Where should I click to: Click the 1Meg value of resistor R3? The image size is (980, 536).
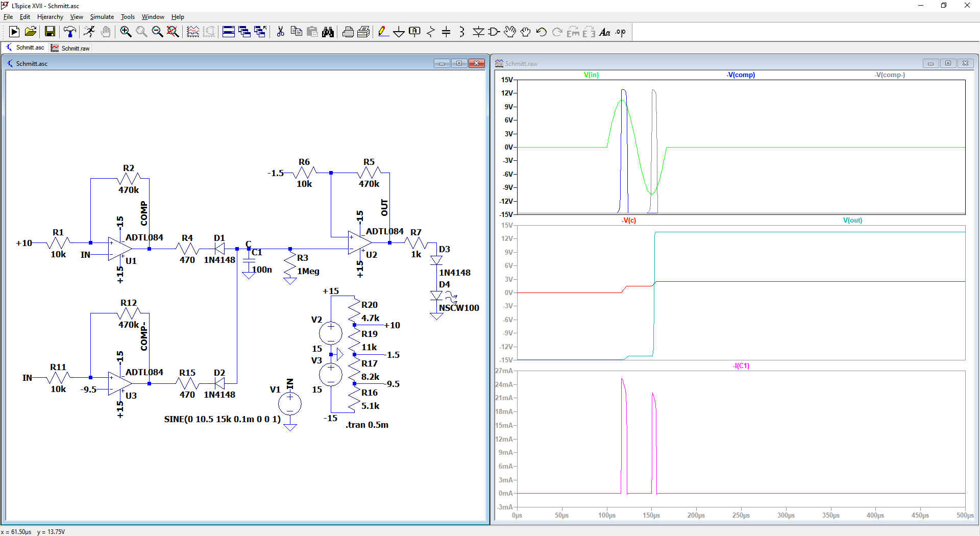tap(308, 271)
